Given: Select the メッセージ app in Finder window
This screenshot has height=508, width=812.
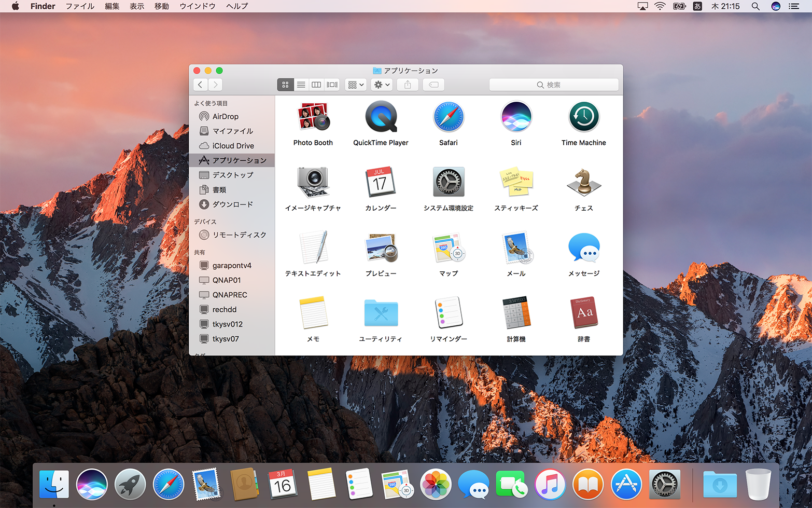Looking at the screenshot, I should [x=584, y=248].
